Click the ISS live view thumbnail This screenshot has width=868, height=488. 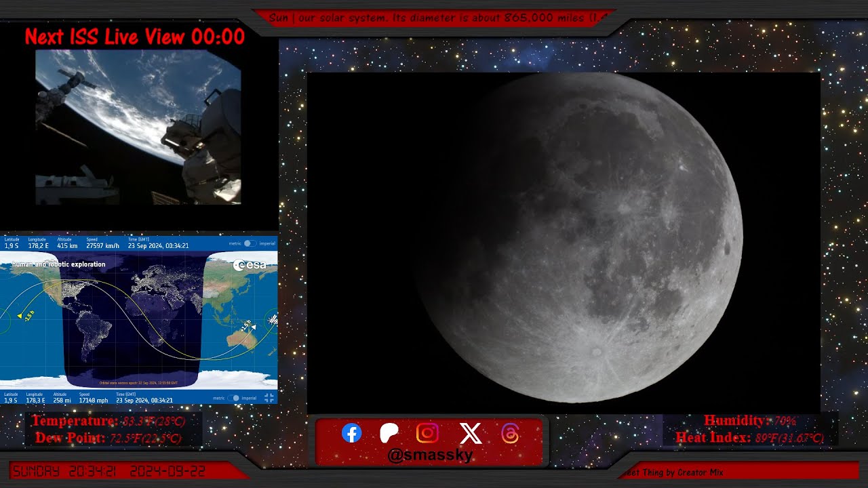[138, 127]
